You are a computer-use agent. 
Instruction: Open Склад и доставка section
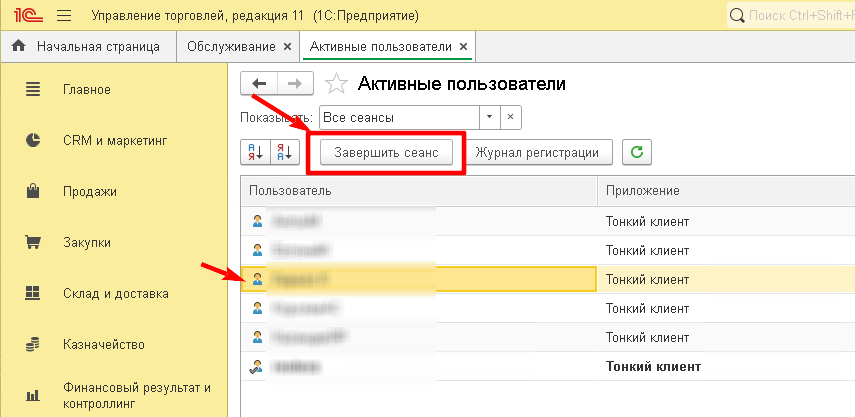point(116,294)
